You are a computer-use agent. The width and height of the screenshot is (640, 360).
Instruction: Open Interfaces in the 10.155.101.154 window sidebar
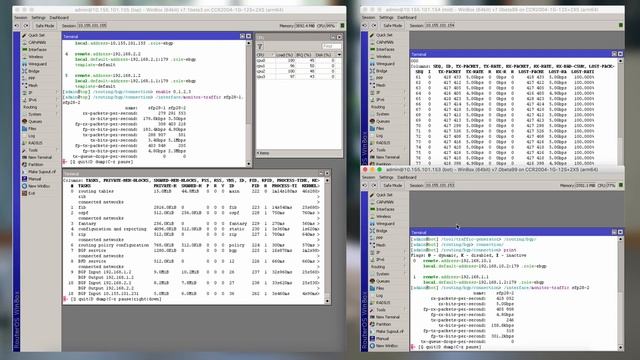tap(385, 49)
